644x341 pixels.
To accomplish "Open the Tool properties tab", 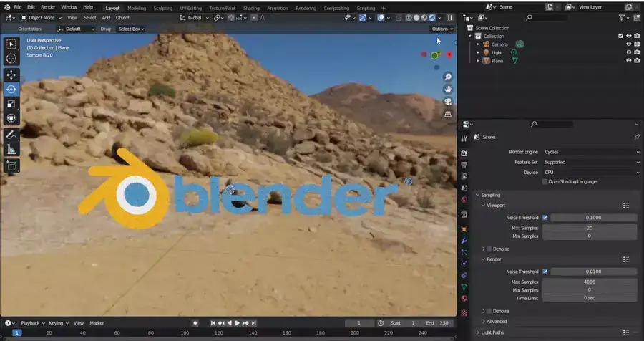I will coord(464,139).
